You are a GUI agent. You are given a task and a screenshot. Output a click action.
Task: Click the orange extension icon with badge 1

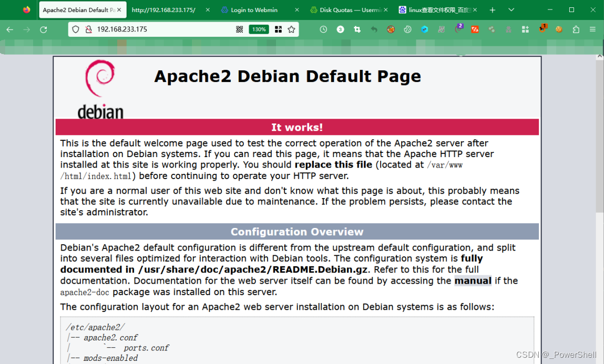[542, 28]
